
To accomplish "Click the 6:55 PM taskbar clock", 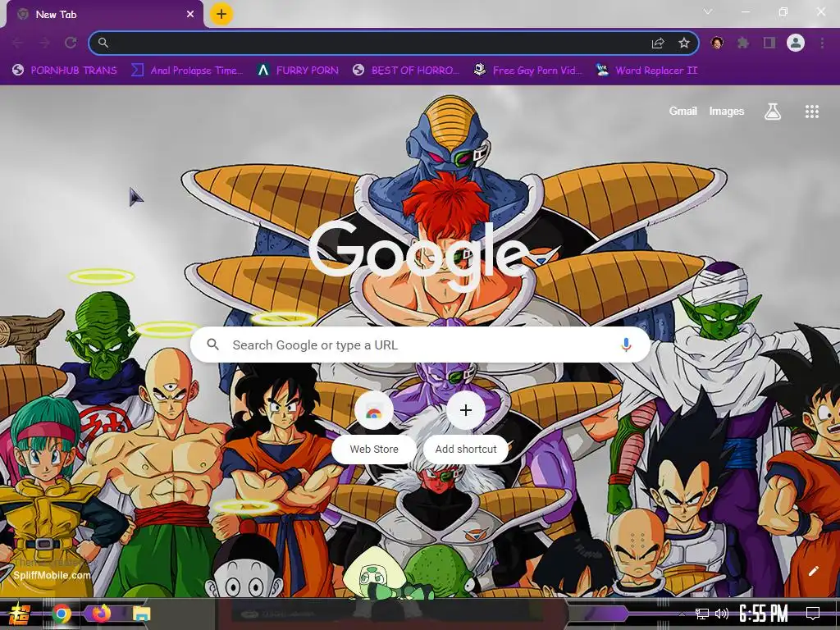I will tap(764, 614).
